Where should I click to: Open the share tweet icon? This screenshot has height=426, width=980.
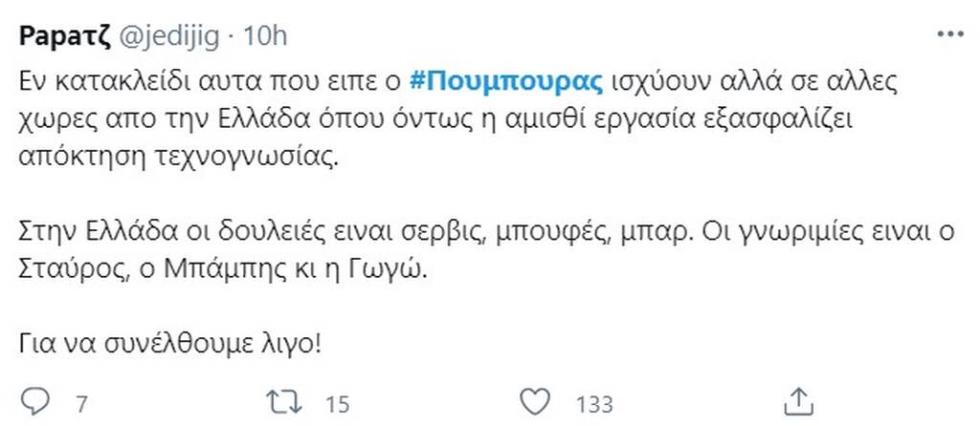797,400
